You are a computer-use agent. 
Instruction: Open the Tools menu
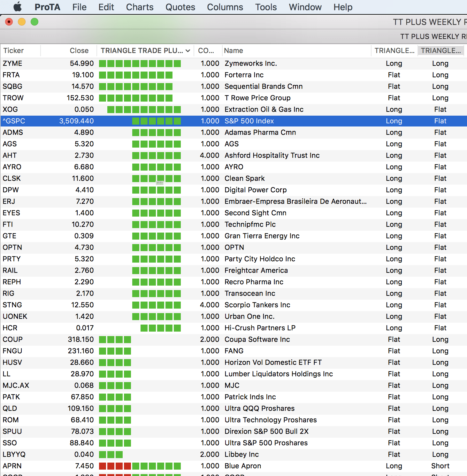pos(266,7)
